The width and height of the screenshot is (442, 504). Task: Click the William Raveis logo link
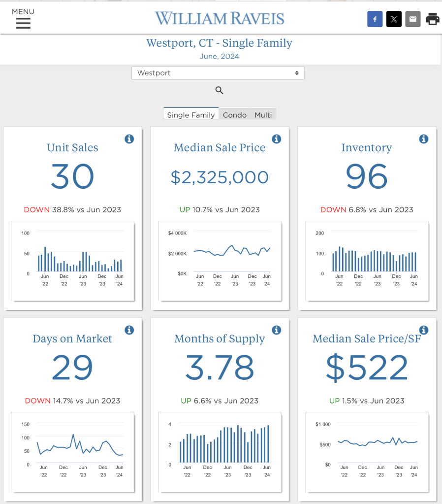coord(220,19)
